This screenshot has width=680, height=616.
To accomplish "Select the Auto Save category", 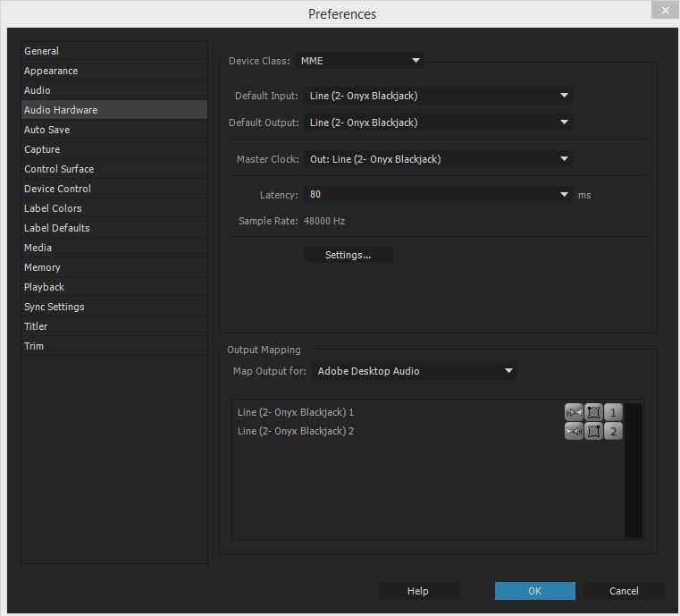I will point(114,130).
